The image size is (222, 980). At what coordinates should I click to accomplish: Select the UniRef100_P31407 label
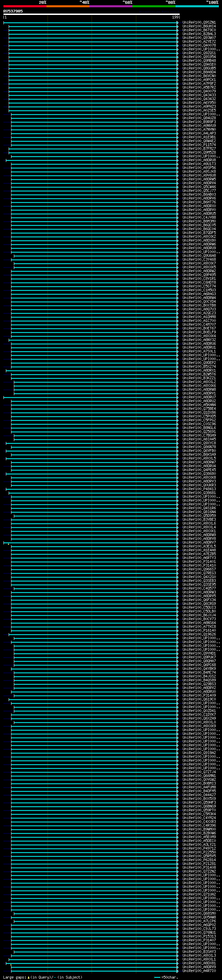click(x=199, y=940)
